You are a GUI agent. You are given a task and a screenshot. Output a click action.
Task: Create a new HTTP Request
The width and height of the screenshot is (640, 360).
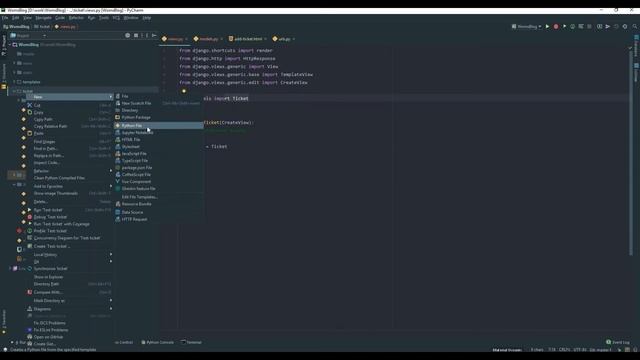click(159, 219)
